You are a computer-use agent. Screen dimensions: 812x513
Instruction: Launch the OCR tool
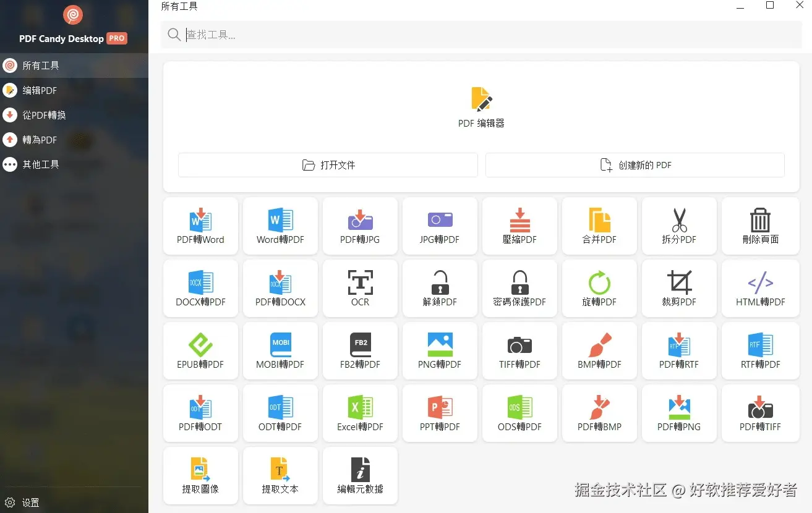(x=360, y=288)
